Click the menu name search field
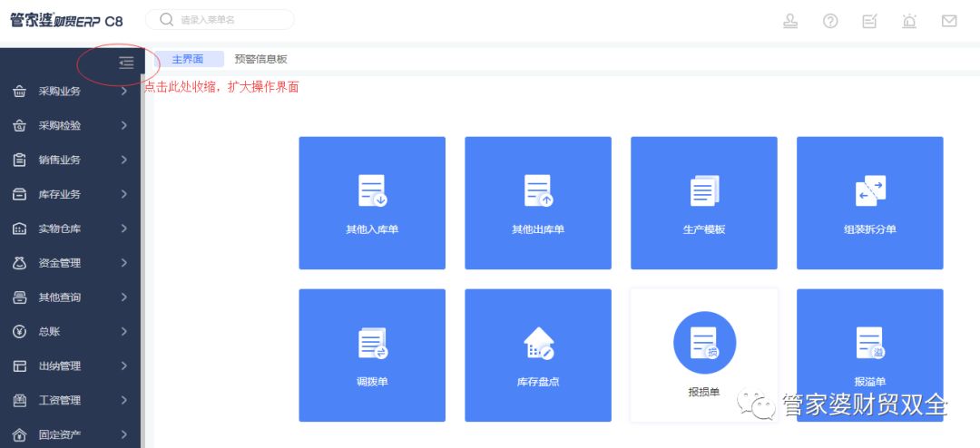The image size is (980, 448). 227,20
